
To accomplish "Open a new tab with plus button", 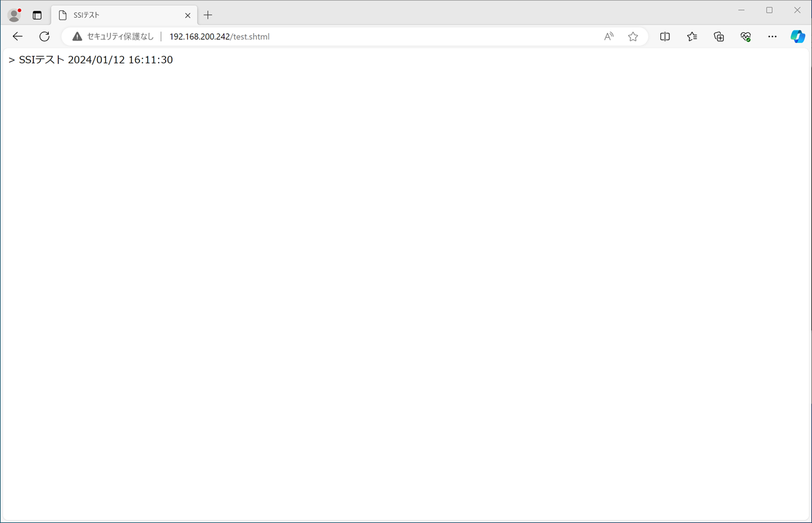I will point(208,15).
